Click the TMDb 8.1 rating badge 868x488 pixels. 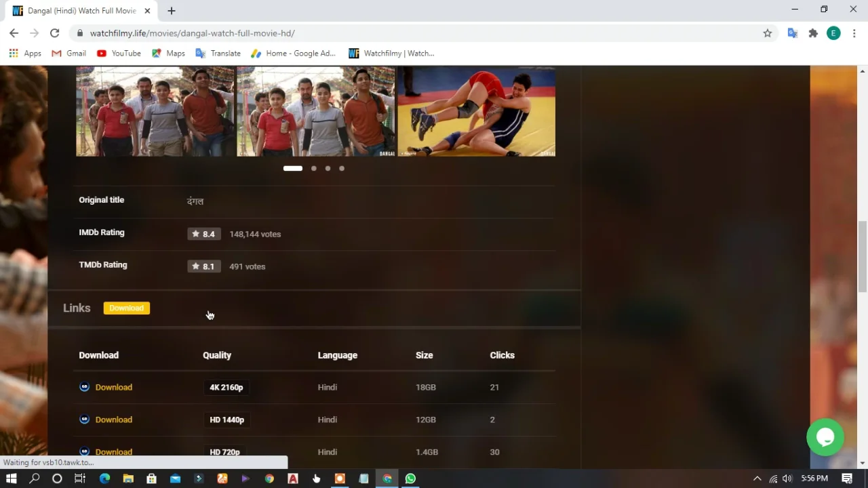pos(203,266)
